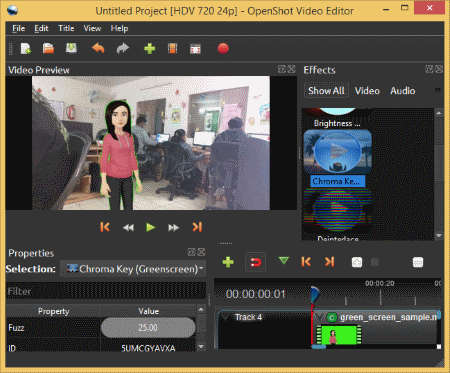Import files with the green plus toolbar icon
The image size is (450, 373).
click(x=150, y=49)
